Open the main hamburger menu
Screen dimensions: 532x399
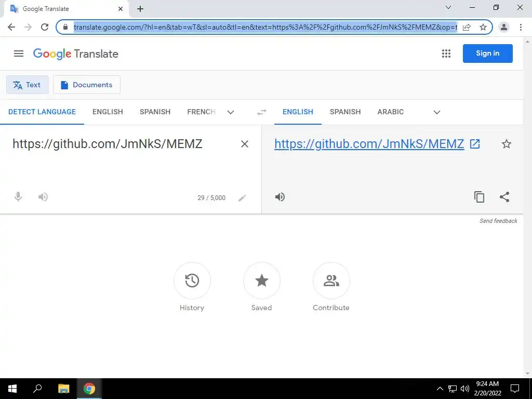pyautogui.click(x=19, y=54)
